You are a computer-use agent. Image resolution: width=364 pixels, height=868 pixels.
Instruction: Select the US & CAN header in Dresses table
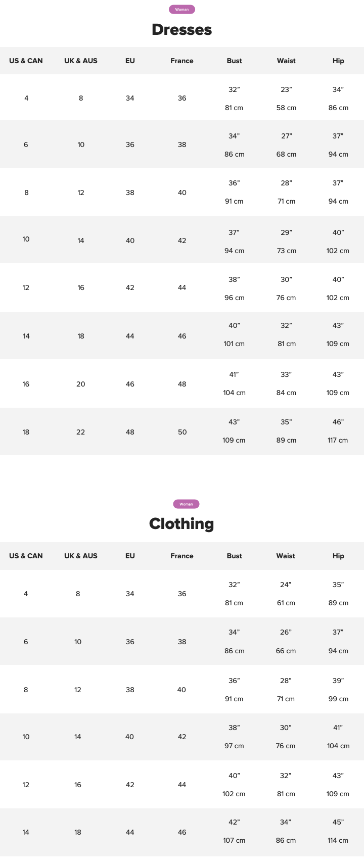point(26,61)
